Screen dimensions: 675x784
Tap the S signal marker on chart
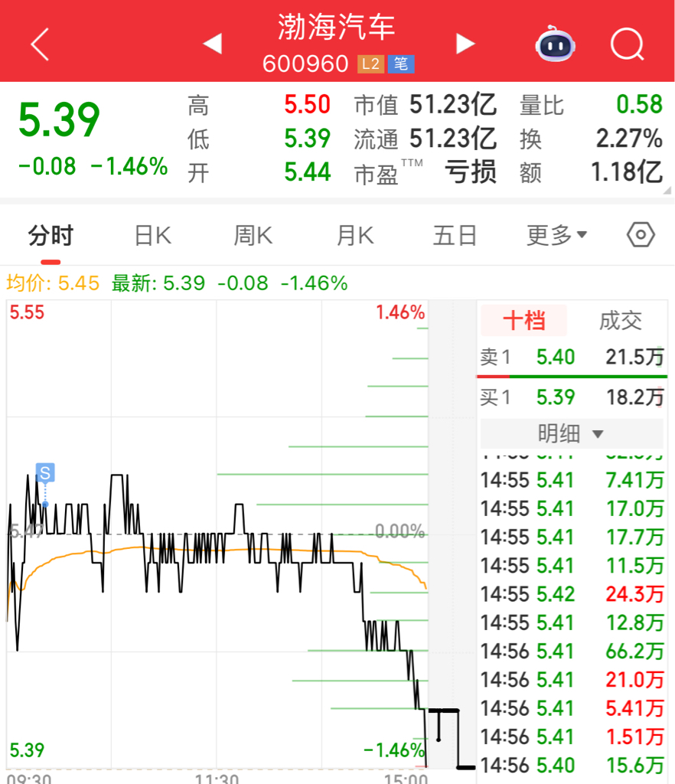[45, 472]
